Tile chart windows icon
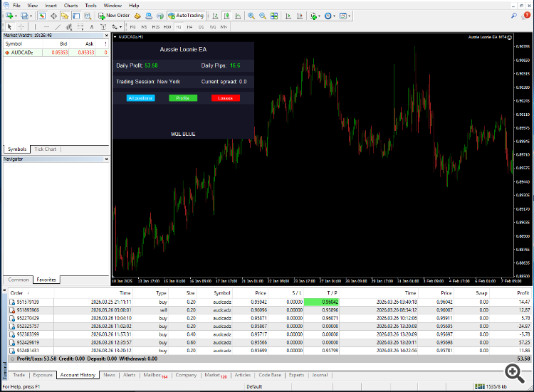534x392 pixels. pyautogui.click(x=274, y=16)
